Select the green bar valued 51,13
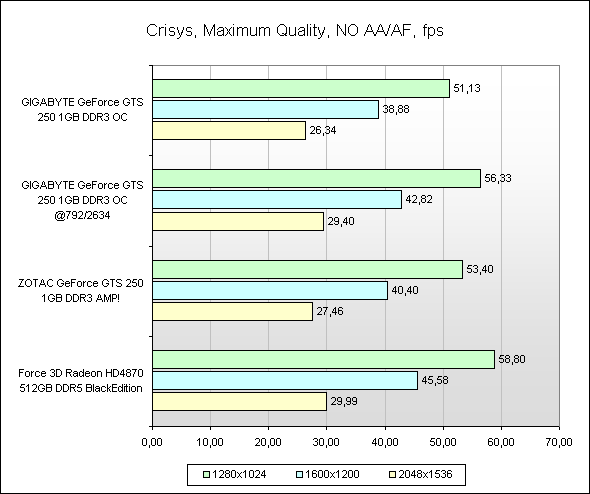Viewport: 590px width, 494px height. (301, 88)
